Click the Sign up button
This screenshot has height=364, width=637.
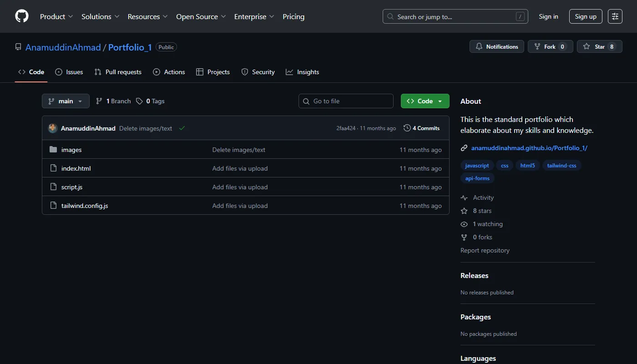coord(586,16)
